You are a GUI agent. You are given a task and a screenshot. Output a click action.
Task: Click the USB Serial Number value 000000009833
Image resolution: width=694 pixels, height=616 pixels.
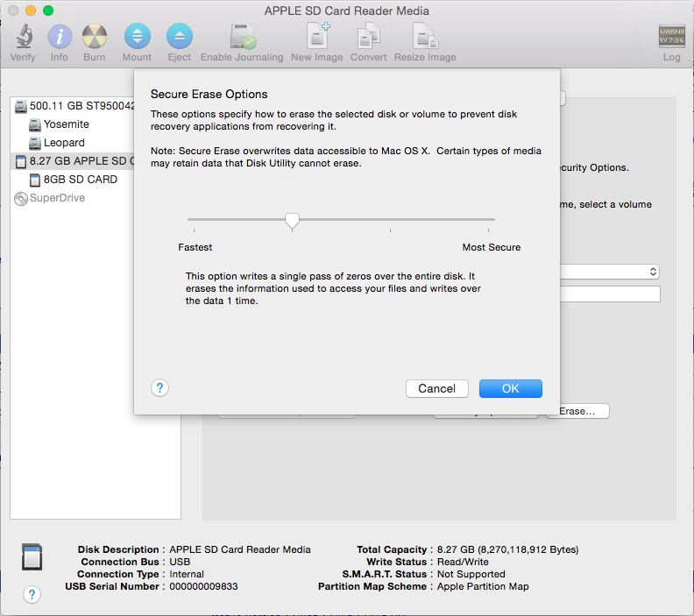(203, 586)
